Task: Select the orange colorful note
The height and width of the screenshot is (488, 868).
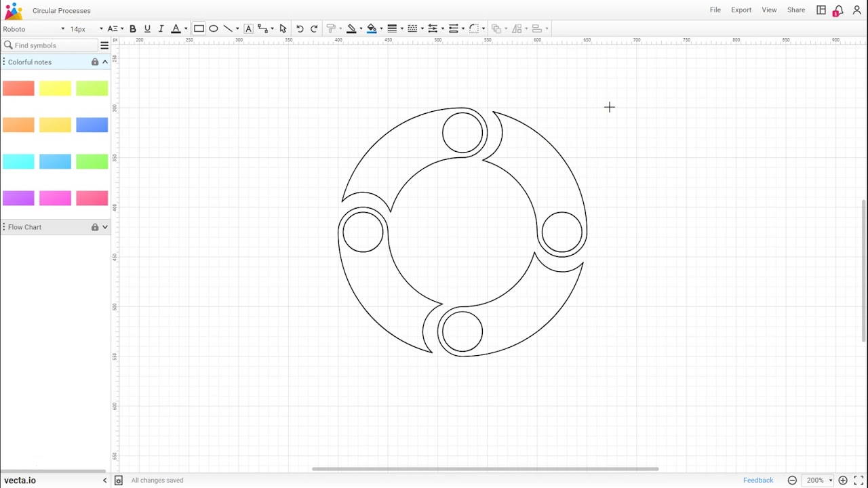Action: click(x=18, y=125)
